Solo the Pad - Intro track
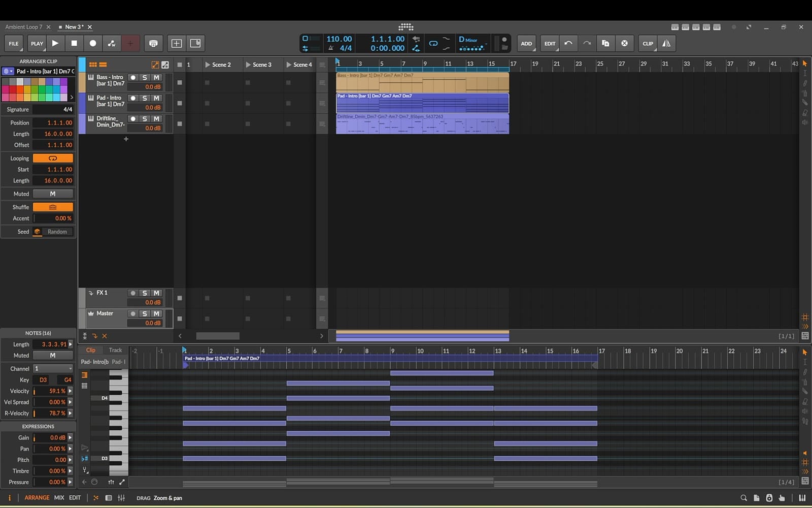Image resolution: width=812 pixels, height=508 pixels. coord(145,98)
